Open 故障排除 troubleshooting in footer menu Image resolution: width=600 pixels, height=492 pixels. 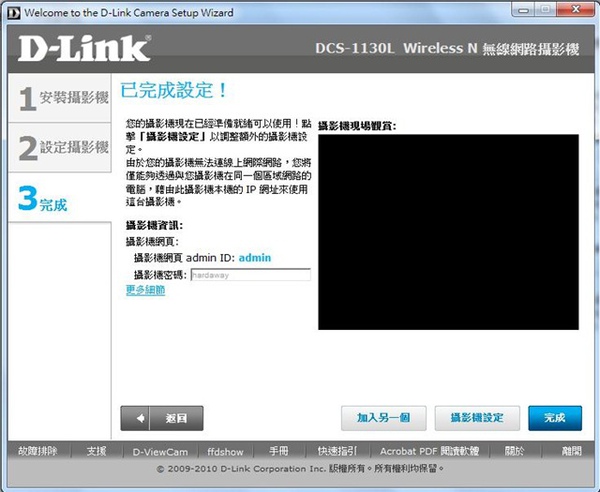[x=38, y=451]
